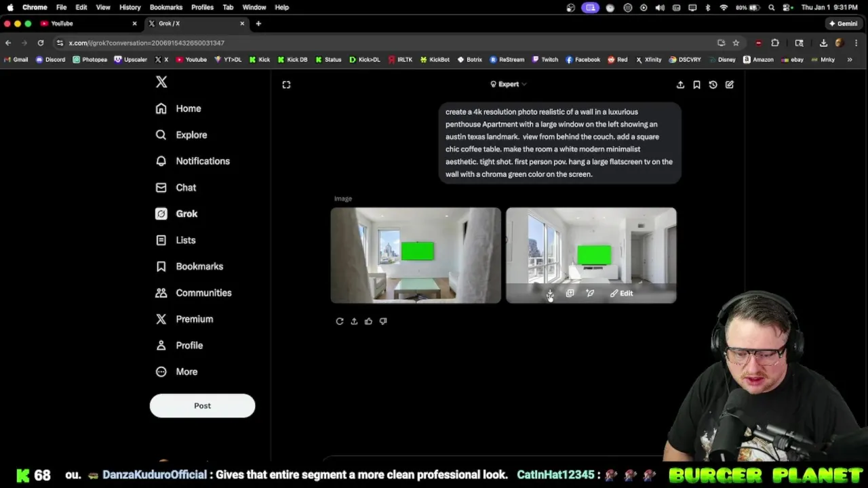The width and height of the screenshot is (868, 488).
Task: Open the Bookmarks menu in menu bar
Action: (x=166, y=7)
